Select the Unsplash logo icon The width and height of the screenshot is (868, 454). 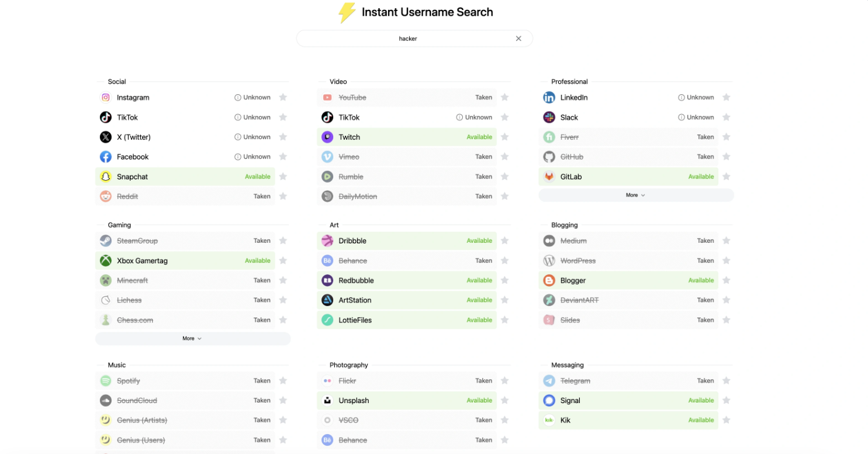coord(327,401)
